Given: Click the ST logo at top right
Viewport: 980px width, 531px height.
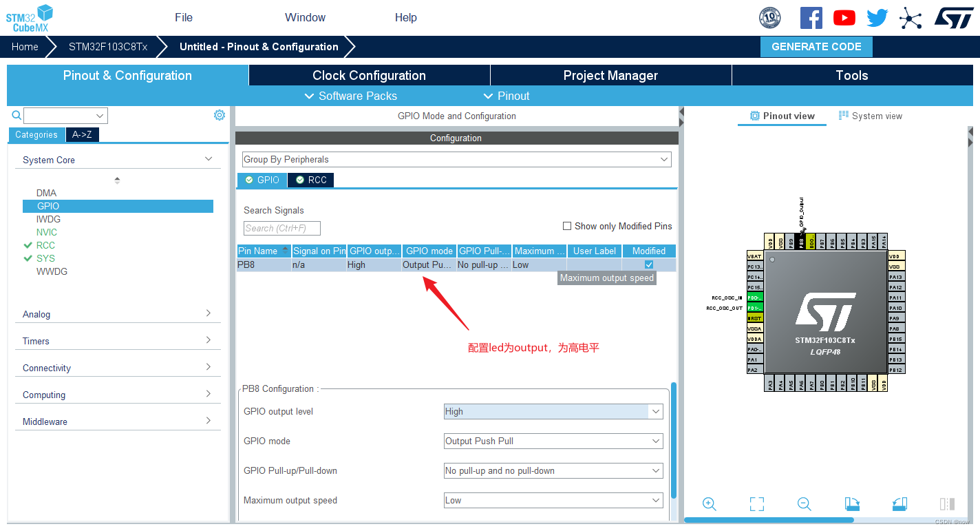Looking at the screenshot, I should [954, 18].
